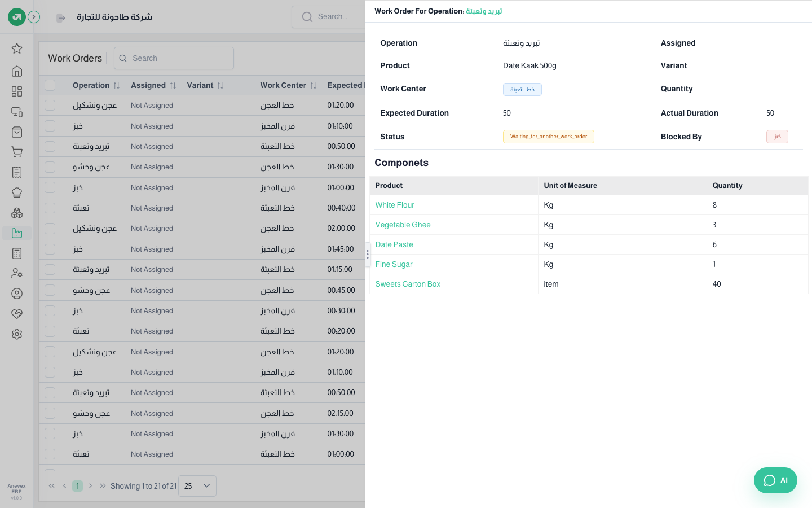Open the rows-per-page dropdown showing 25
Image resolution: width=812 pixels, height=508 pixels.
(x=197, y=486)
